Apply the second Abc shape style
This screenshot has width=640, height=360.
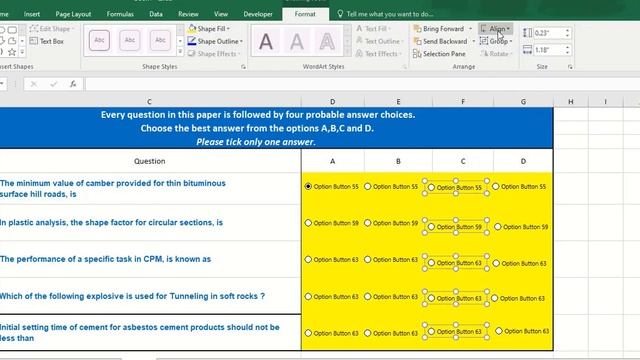coord(130,40)
